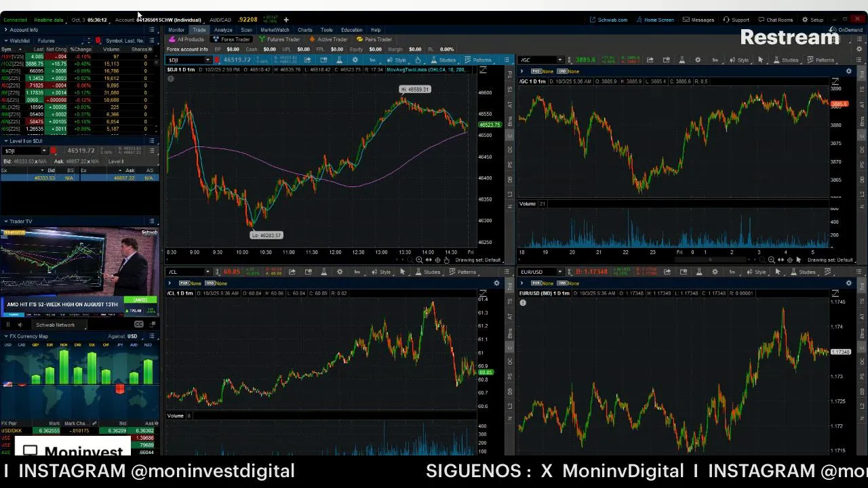The width and height of the screenshot is (868, 488).
Task: Select the All Products subtab
Action: (186, 39)
